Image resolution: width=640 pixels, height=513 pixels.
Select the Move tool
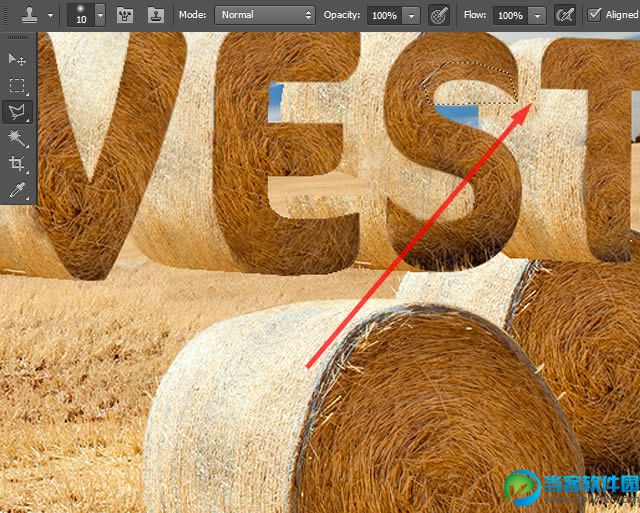point(17,60)
